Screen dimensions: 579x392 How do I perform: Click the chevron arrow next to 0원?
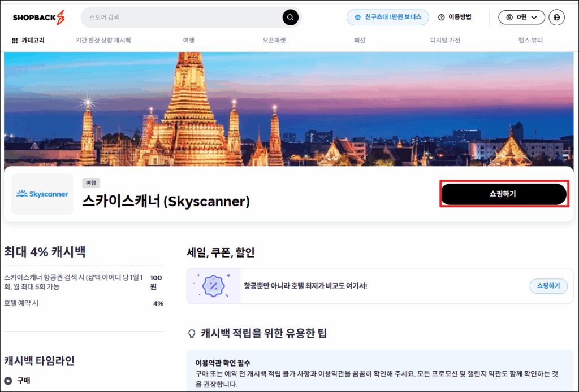534,18
